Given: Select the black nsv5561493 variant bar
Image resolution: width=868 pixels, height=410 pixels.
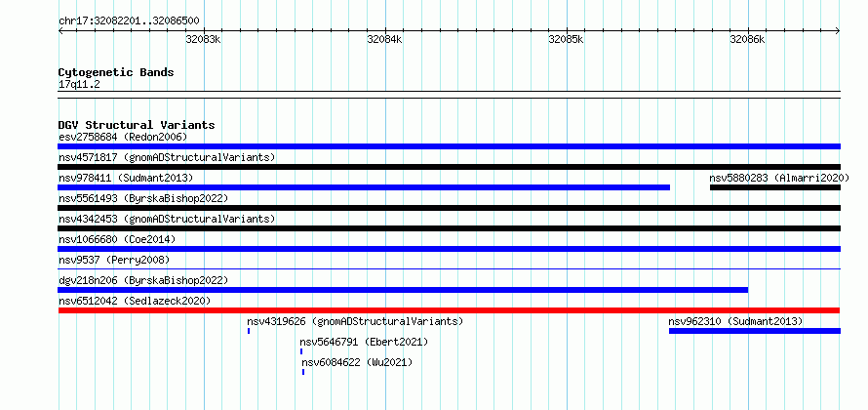Looking at the screenshot, I should pos(449,208).
